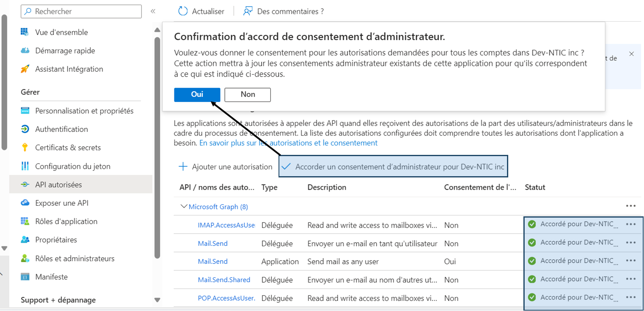Click the Vue d'ensemble grid icon
This screenshot has height=311, width=644.
25,32
